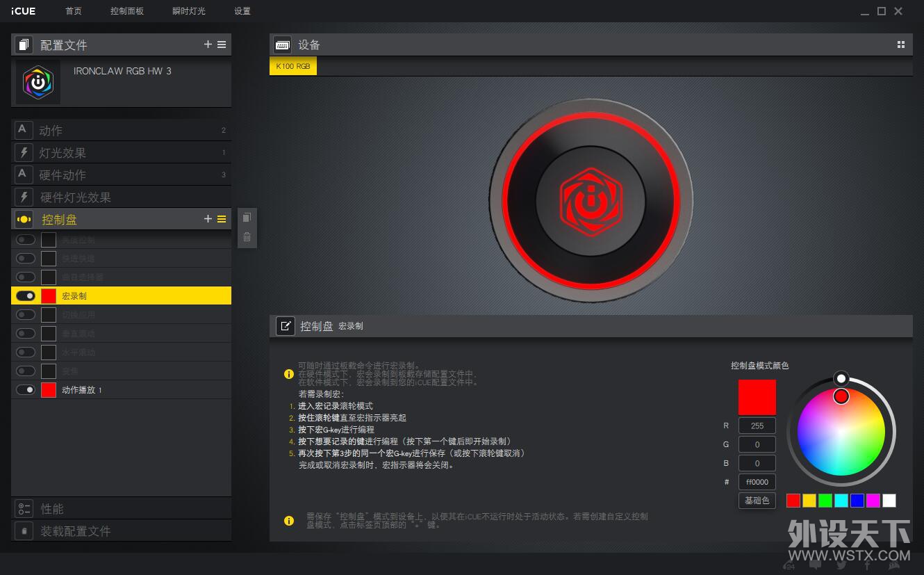
Task: Enable the 切换应用 mode switch
Action: tap(26, 314)
